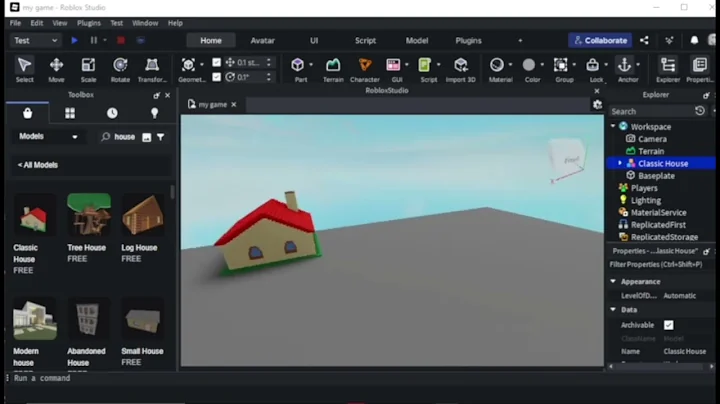Click Import 3D icon

(x=461, y=70)
